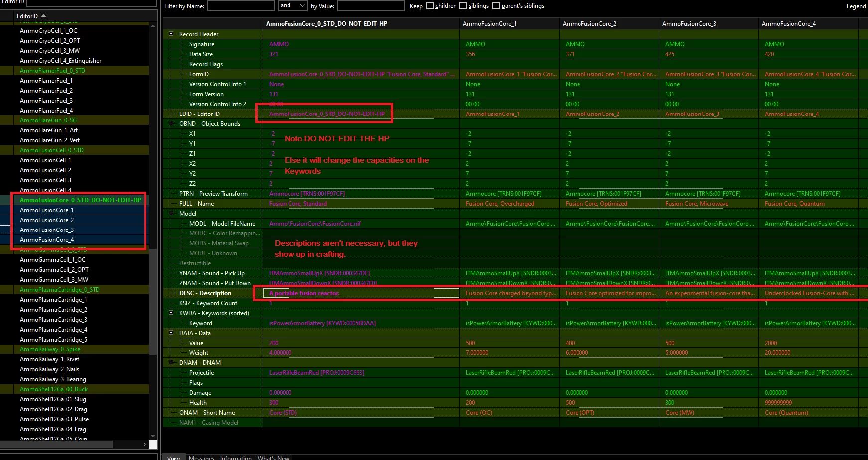
Task: Select the AmmoFusionCore_4 column header
Action: 808,24
